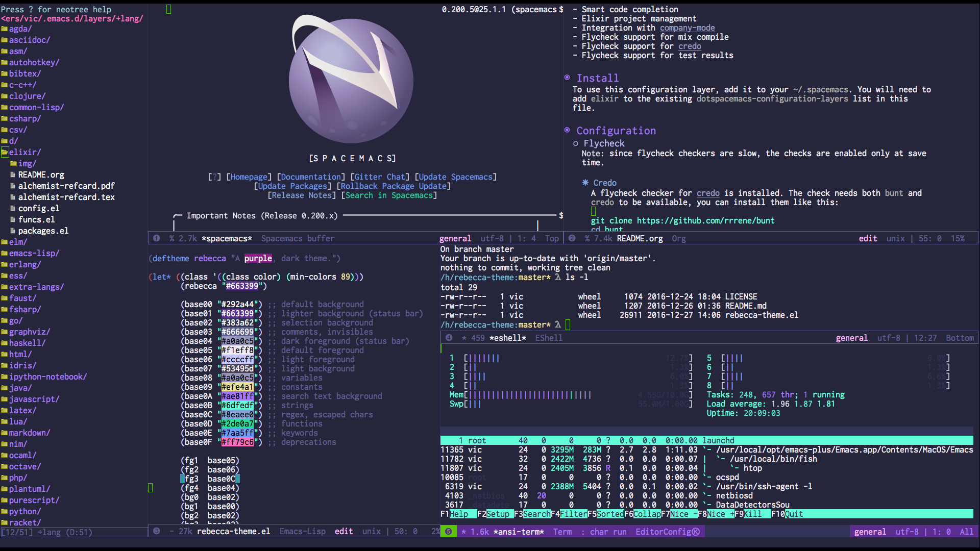This screenshot has width=980, height=551.
Task: Click the open-folder icon next to elixir/
Action: pyautogui.click(x=5, y=152)
